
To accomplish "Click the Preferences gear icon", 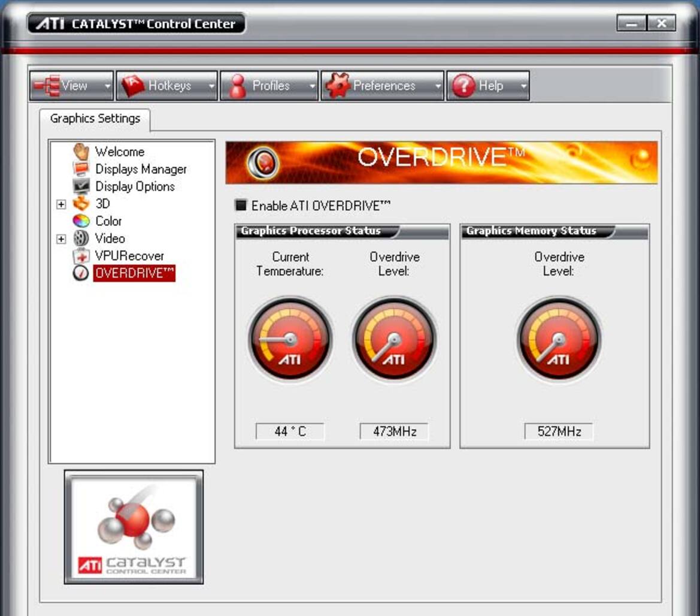I will pyautogui.click(x=338, y=85).
